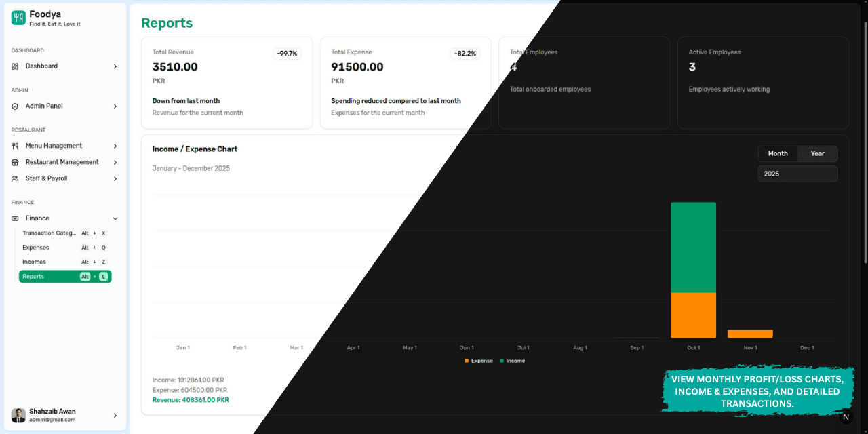Switch the chart to Month view
868x434 pixels.
tap(778, 153)
